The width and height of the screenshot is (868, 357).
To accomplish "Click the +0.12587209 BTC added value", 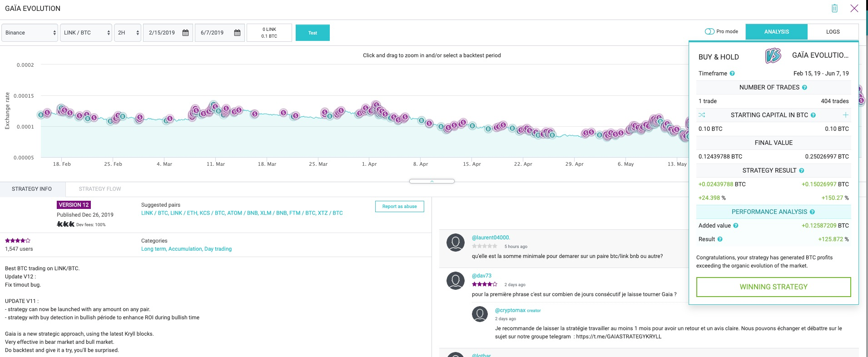I will tap(825, 226).
